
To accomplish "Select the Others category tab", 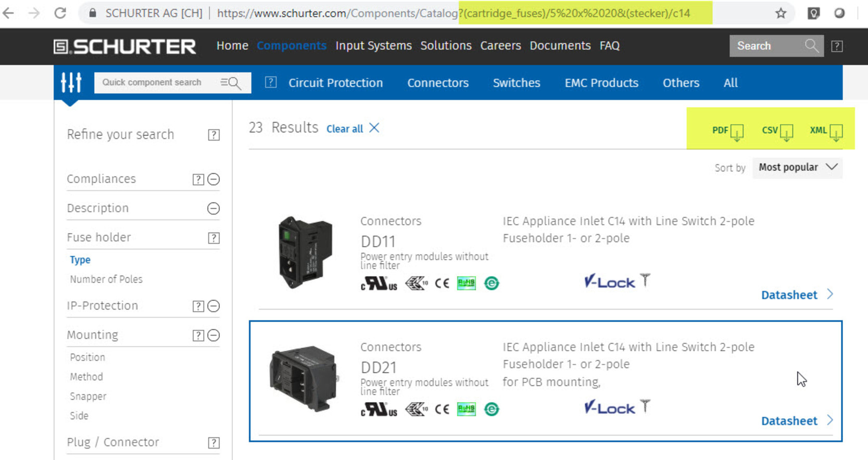I will [681, 83].
